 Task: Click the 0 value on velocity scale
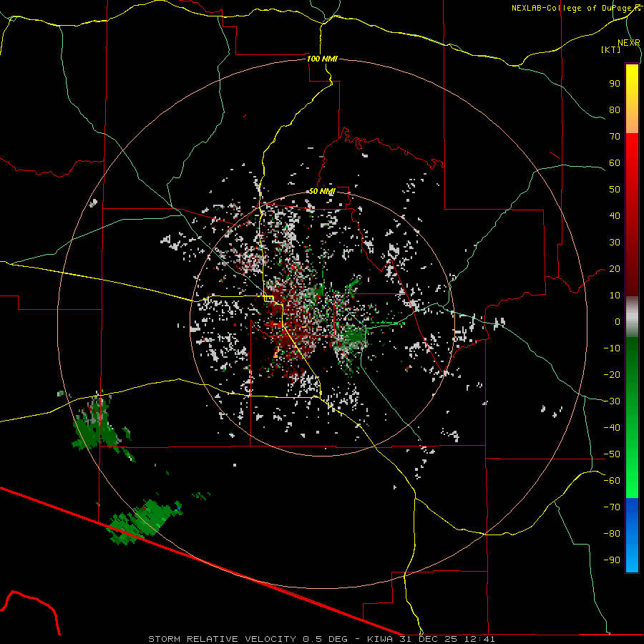(618, 322)
